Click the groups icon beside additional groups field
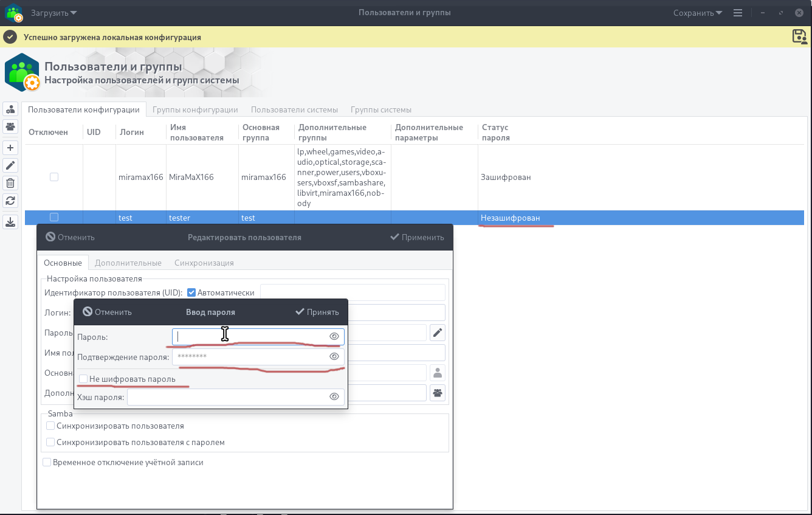 pyautogui.click(x=438, y=393)
